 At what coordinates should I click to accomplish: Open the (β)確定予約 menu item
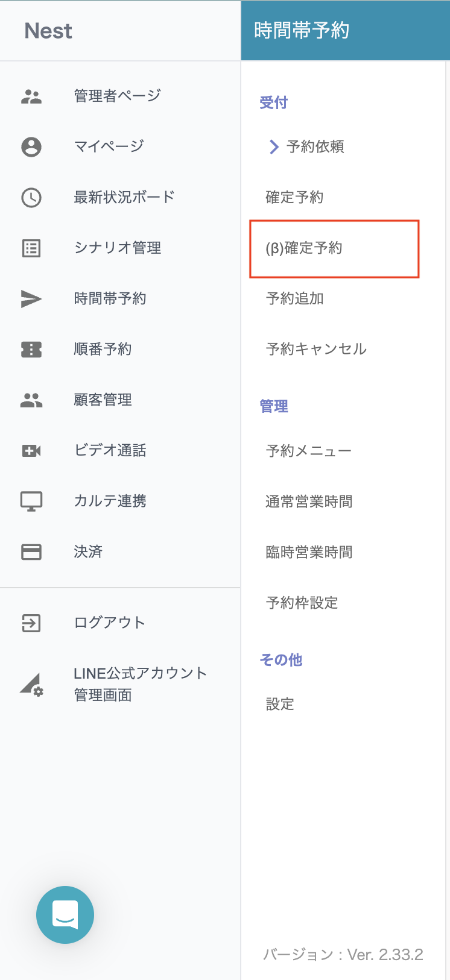click(304, 248)
